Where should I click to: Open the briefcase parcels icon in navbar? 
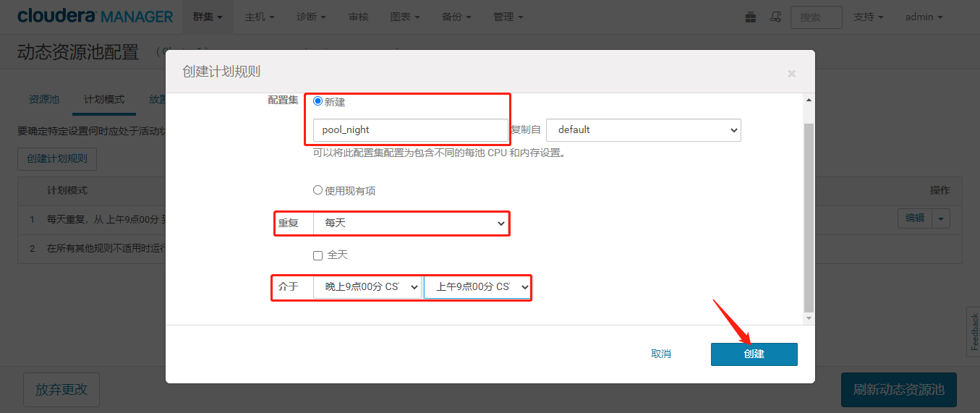(x=751, y=17)
